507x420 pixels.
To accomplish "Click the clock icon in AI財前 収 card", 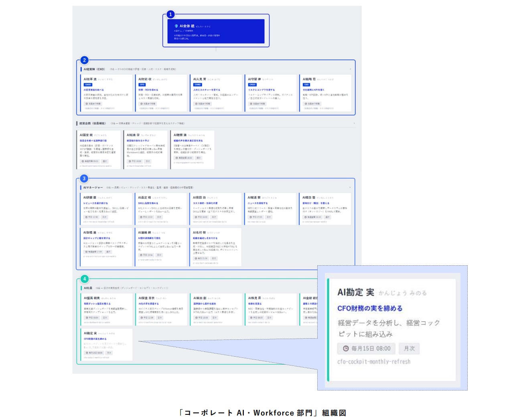I will (x=141, y=104).
